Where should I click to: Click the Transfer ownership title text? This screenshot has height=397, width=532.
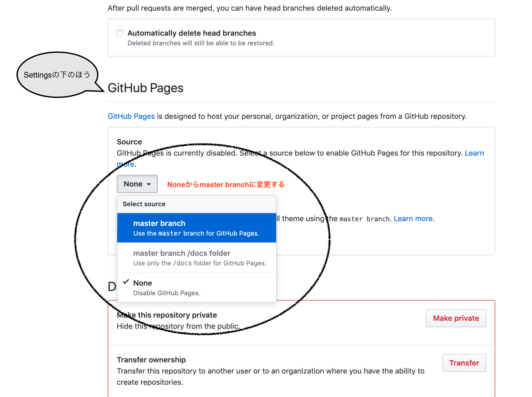click(x=151, y=360)
